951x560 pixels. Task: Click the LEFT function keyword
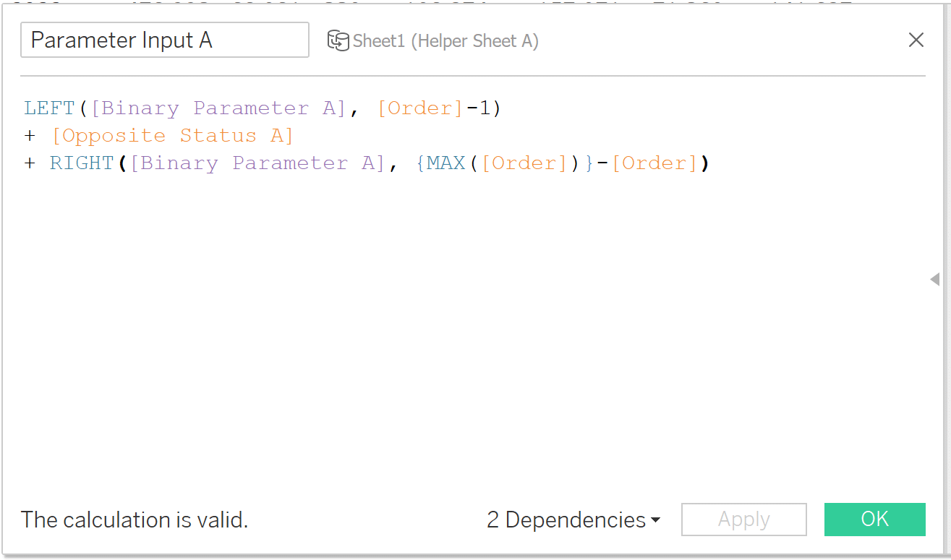point(48,107)
